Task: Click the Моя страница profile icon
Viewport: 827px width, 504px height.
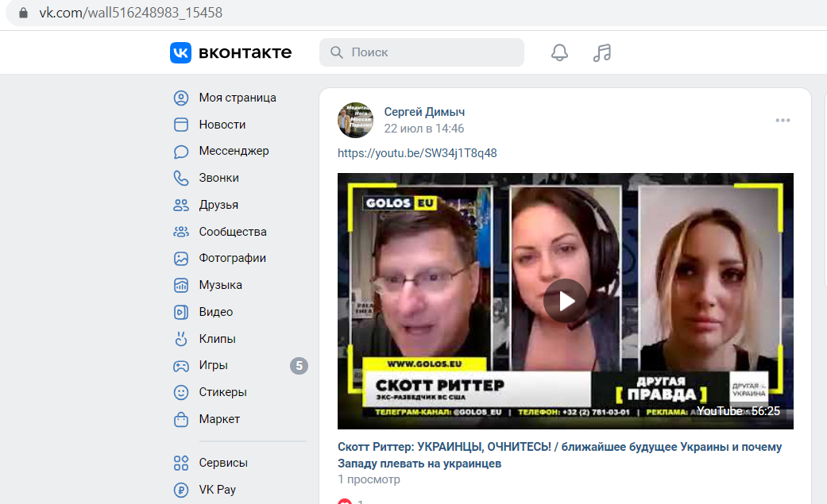Action: pos(181,98)
